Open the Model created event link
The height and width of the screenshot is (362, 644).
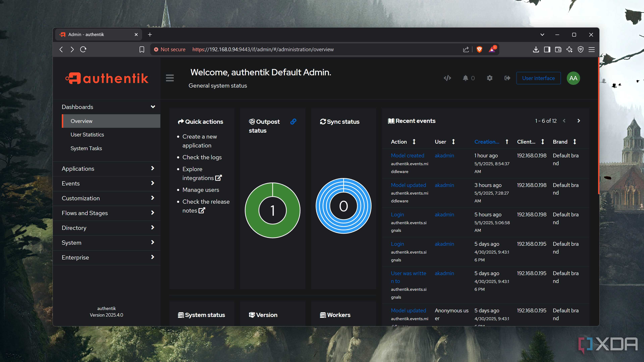click(407, 155)
